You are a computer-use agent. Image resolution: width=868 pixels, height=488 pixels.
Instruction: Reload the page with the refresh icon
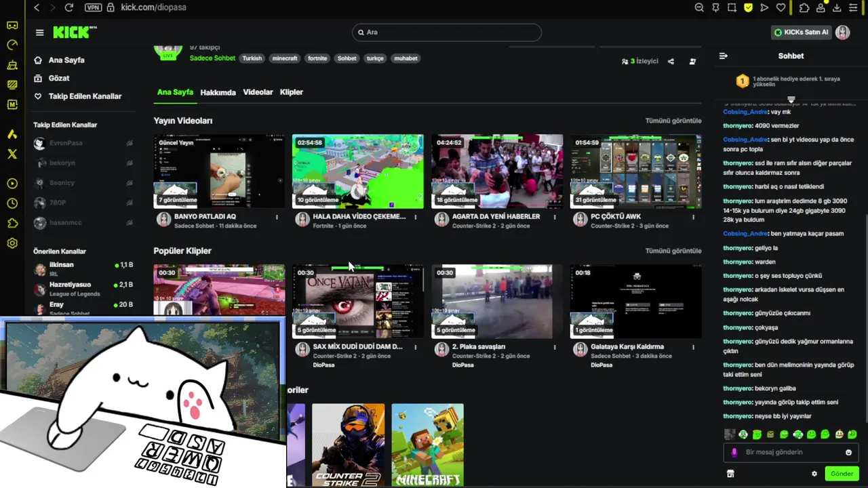[68, 7]
